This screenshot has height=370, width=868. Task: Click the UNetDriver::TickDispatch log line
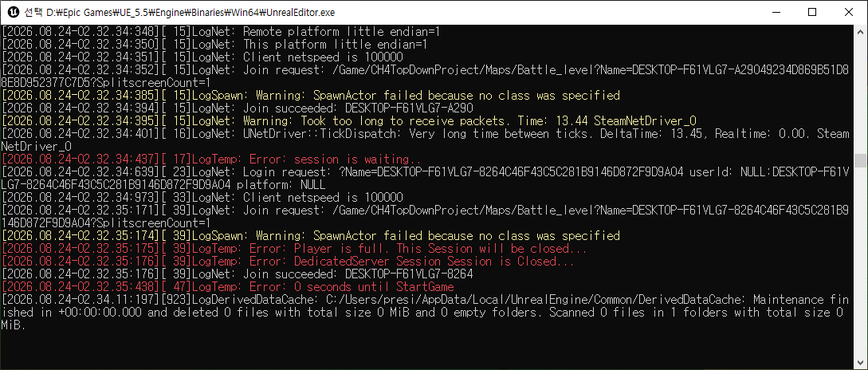[425, 140]
